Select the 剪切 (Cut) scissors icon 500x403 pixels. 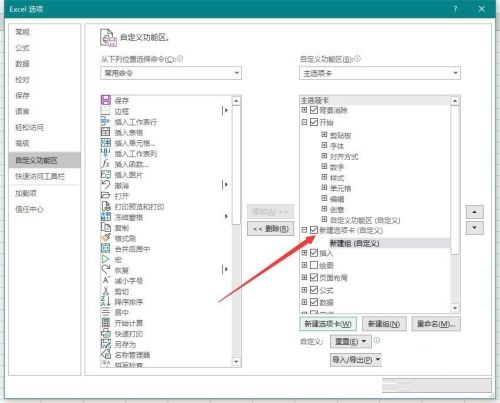(106, 291)
